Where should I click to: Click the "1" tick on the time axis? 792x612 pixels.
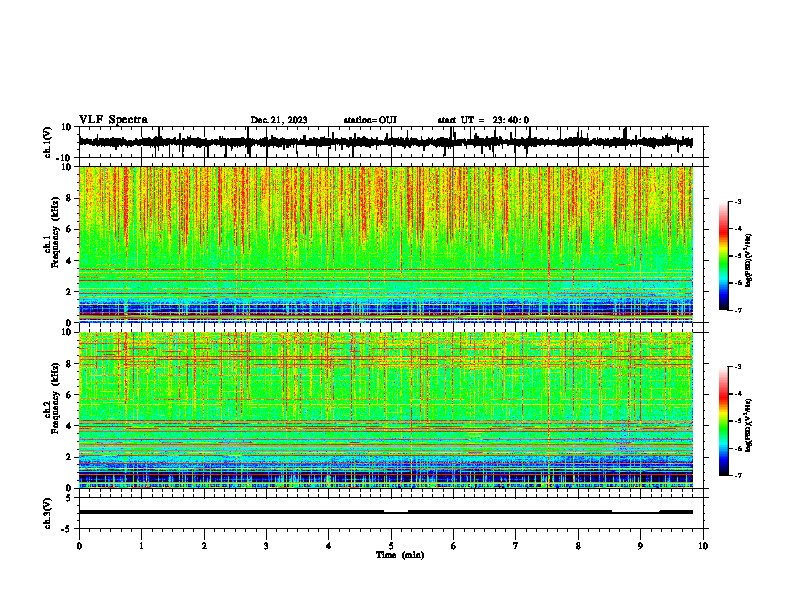point(141,546)
